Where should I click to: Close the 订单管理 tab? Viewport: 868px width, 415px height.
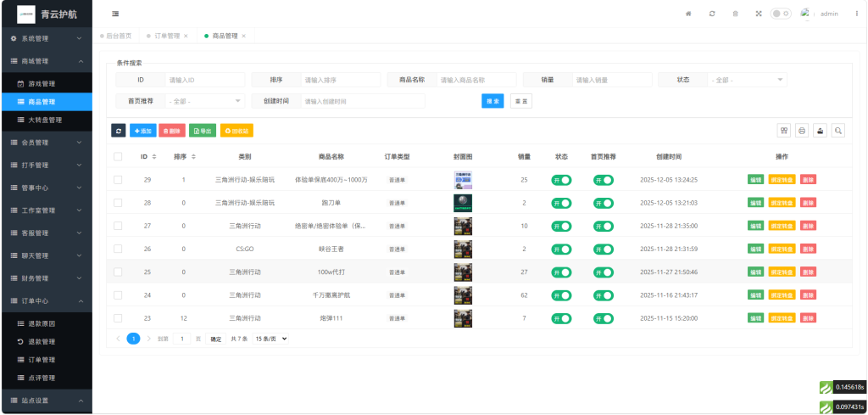click(186, 36)
